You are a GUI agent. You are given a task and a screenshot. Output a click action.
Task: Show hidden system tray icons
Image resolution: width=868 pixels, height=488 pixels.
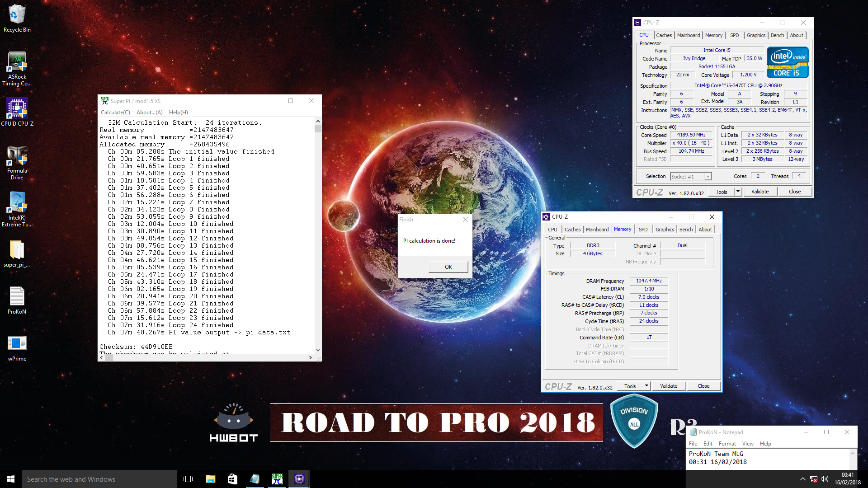[802, 479]
